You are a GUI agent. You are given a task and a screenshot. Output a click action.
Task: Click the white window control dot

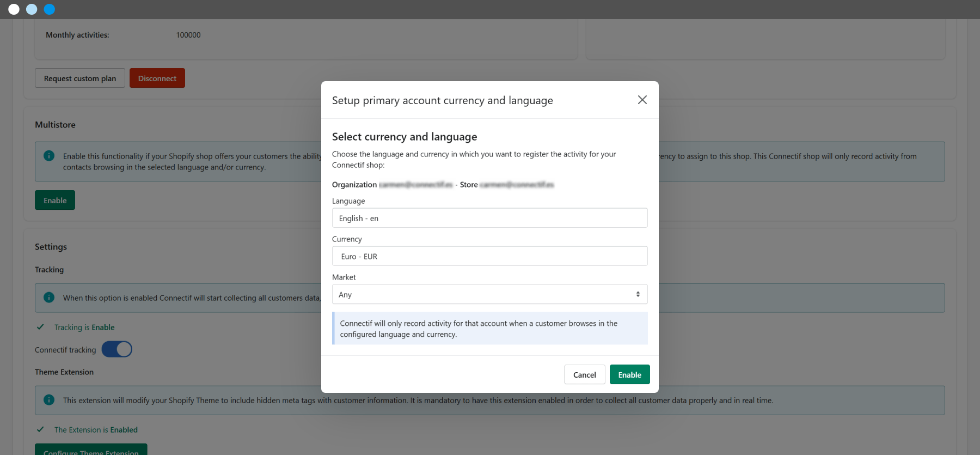[x=14, y=9]
